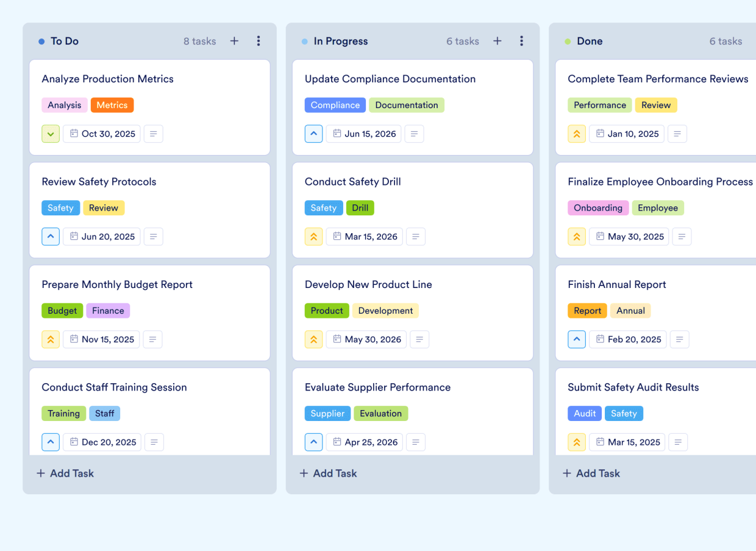Image resolution: width=756 pixels, height=551 pixels.
Task: Toggle priority on Evaluate Supplier Performance
Action: click(313, 442)
